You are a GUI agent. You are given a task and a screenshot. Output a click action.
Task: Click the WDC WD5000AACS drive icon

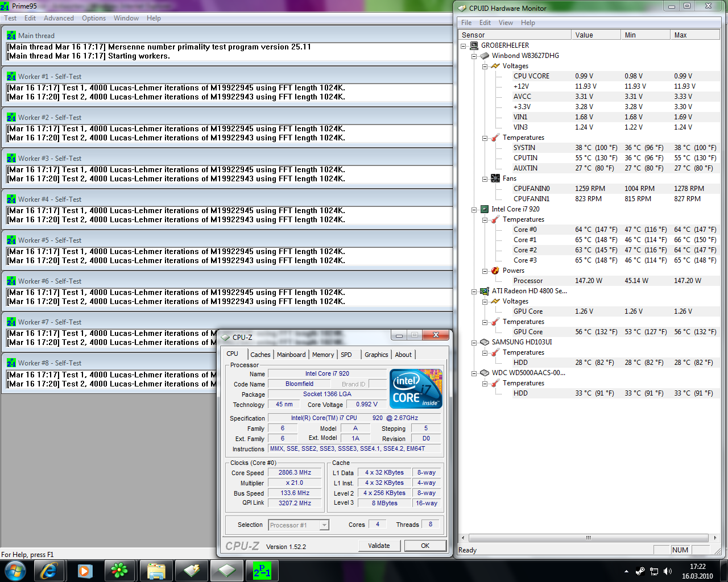(485, 373)
